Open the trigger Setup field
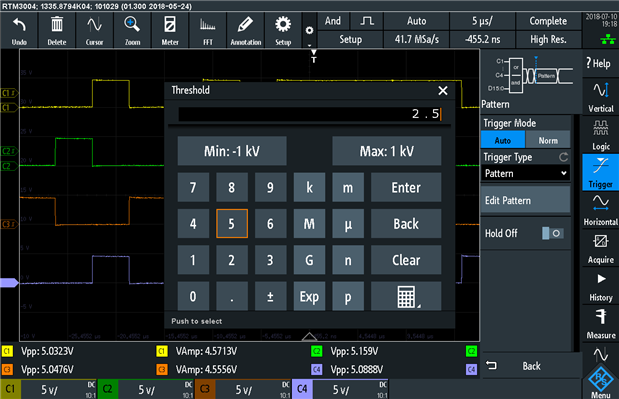Screen dimensions: 619x399 pyautogui.click(x=350, y=39)
